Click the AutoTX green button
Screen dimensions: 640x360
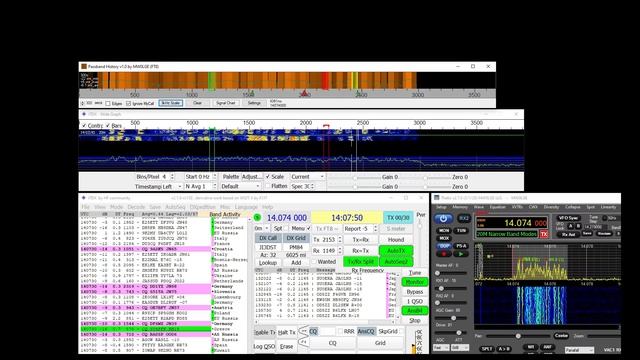(396, 251)
